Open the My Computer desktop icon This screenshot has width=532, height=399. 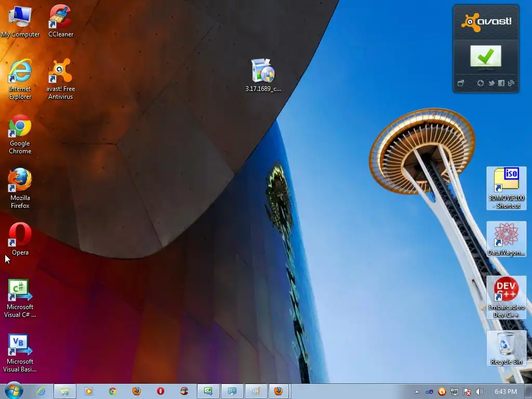20,21
